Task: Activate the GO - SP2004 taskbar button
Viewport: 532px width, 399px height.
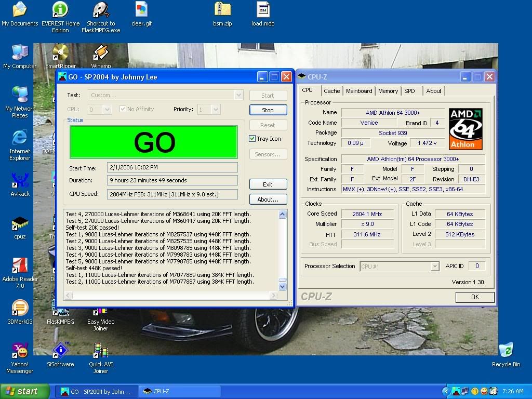Action: (96, 392)
